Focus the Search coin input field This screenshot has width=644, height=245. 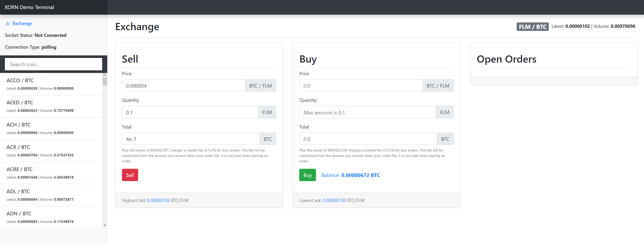coord(54,64)
